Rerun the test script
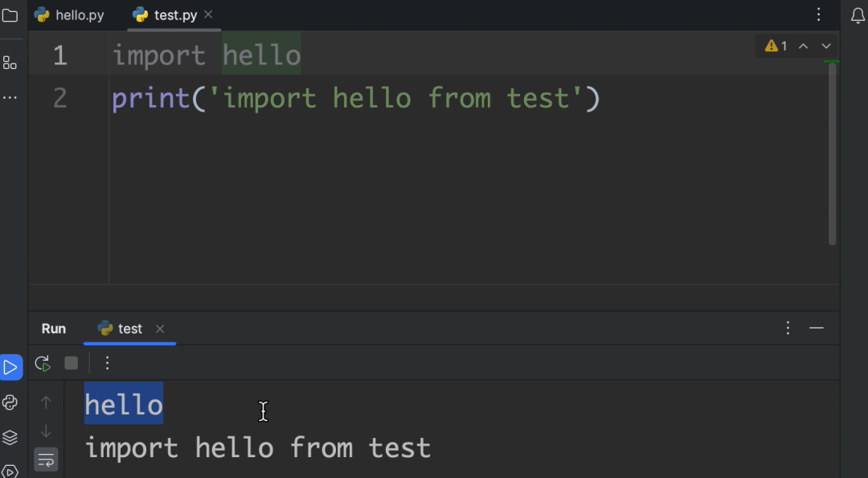Image resolution: width=868 pixels, height=478 pixels. click(x=43, y=363)
